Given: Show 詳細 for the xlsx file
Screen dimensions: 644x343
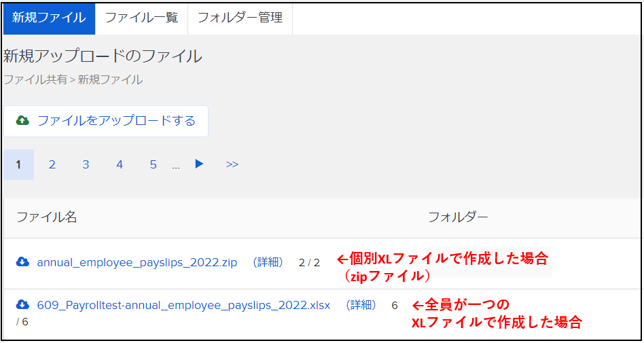Looking at the screenshot, I should [360, 305].
